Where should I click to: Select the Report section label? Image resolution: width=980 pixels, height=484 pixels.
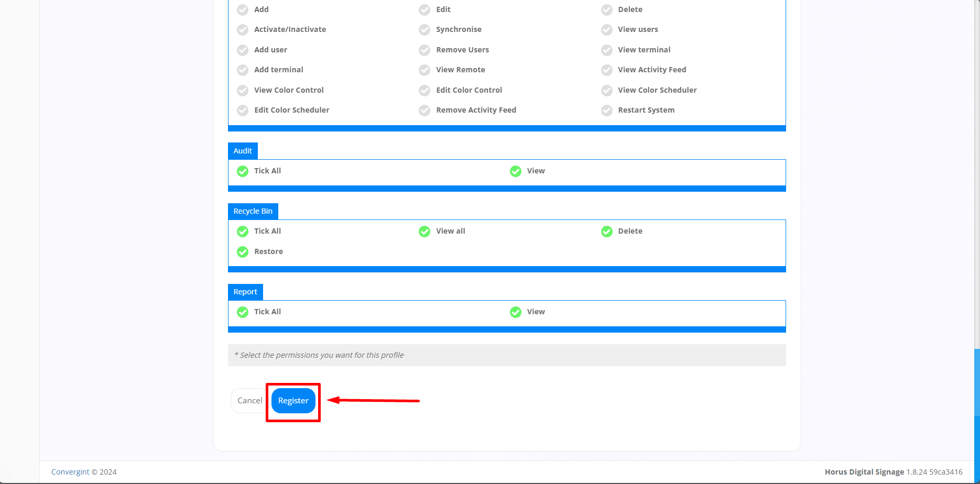point(245,292)
